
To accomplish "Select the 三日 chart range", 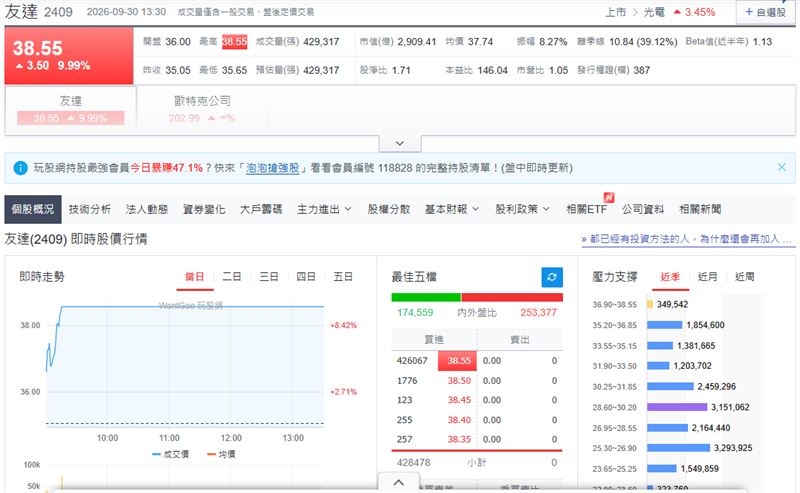I will [x=269, y=277].
